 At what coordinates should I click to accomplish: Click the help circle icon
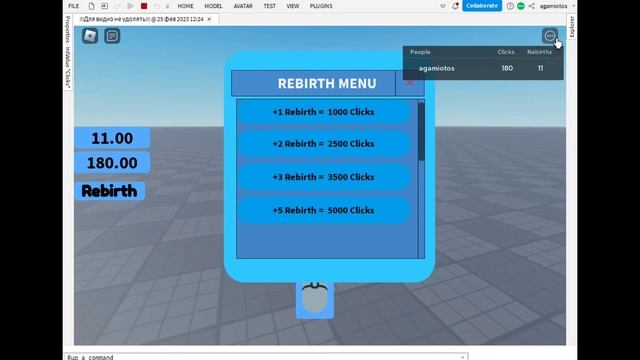[x=510, y=6]
